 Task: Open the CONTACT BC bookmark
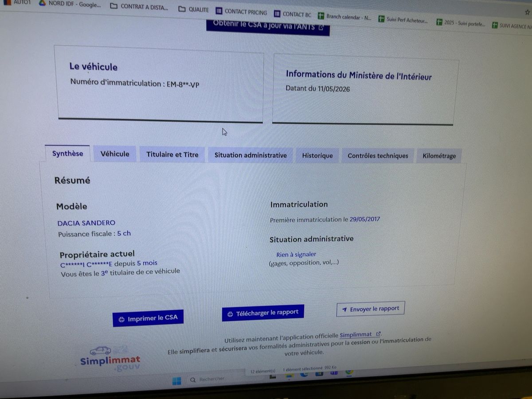[293, 15]
